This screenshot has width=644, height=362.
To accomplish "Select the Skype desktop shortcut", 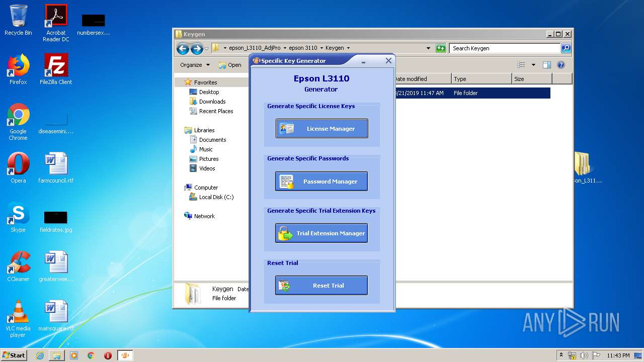I will pos(18,217).
